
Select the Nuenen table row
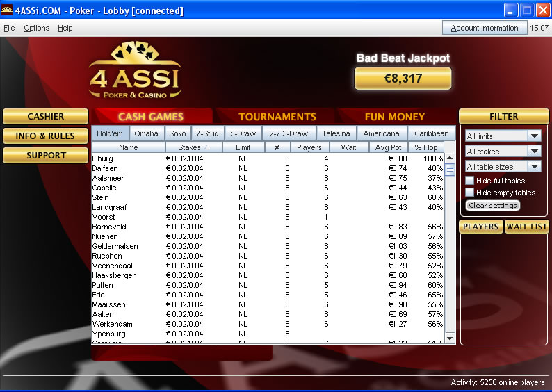268,236
